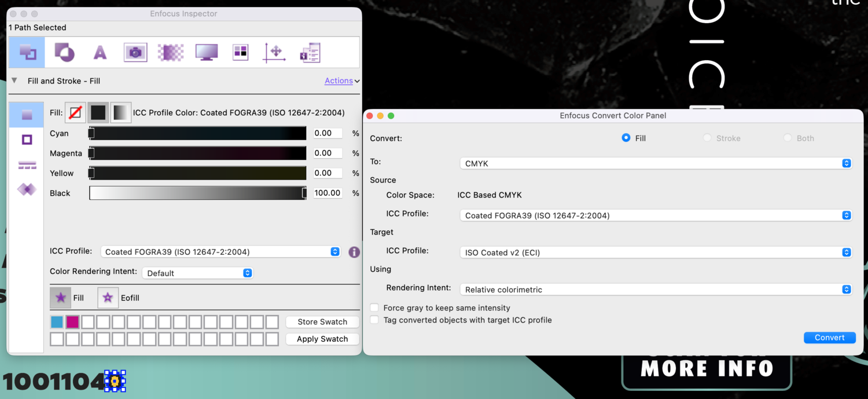Select the no-fill red slash icon
The width and height of the screenshot is (868, 399).
point(75,112)
